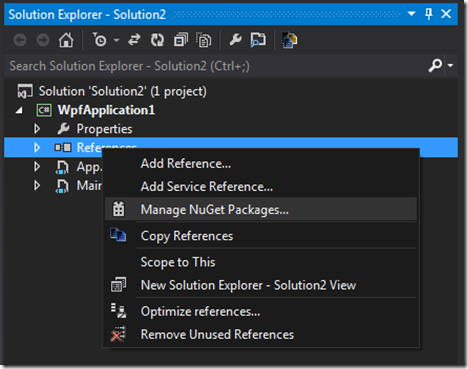Go to Home view in Solution Explorer
The image size is (468, 369).
pos(66,40)
